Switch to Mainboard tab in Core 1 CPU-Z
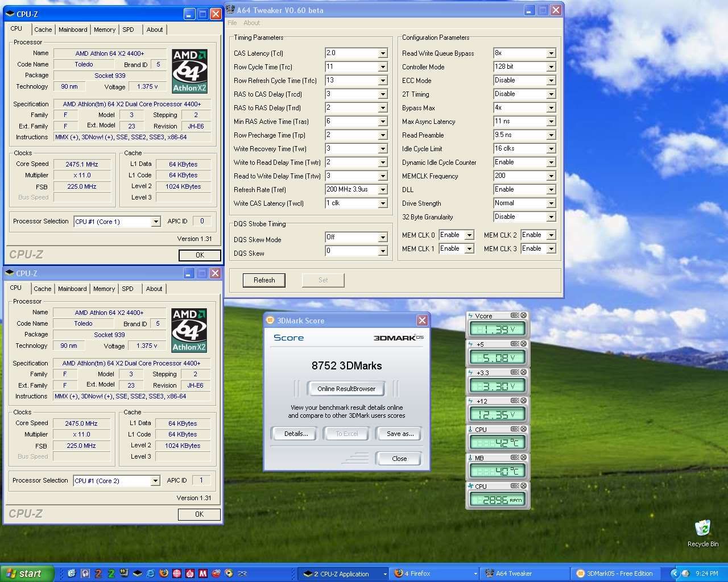 tap(73, 30)
